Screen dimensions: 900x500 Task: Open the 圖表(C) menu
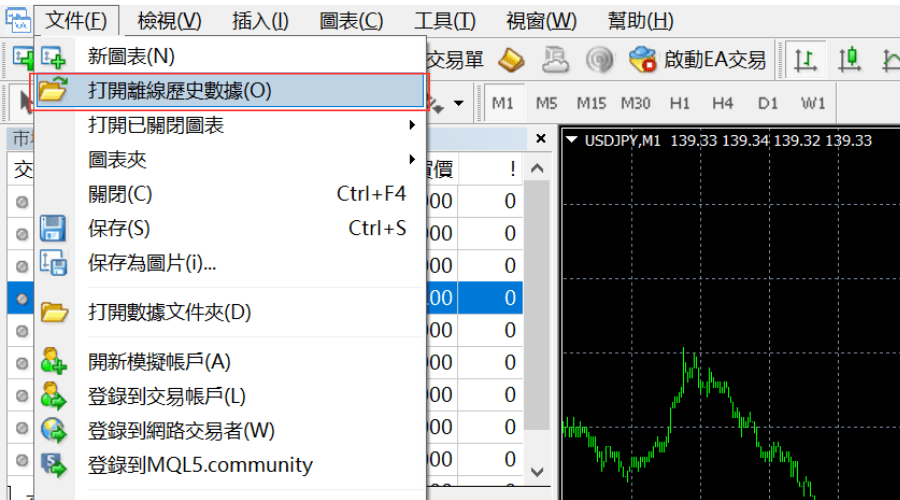pyautogui.click(x=351, y=21)
